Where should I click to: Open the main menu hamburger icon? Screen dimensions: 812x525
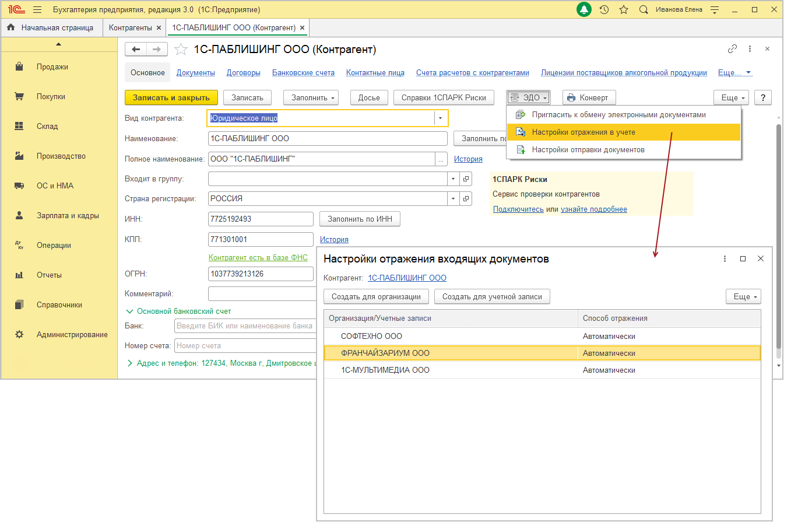37,9
